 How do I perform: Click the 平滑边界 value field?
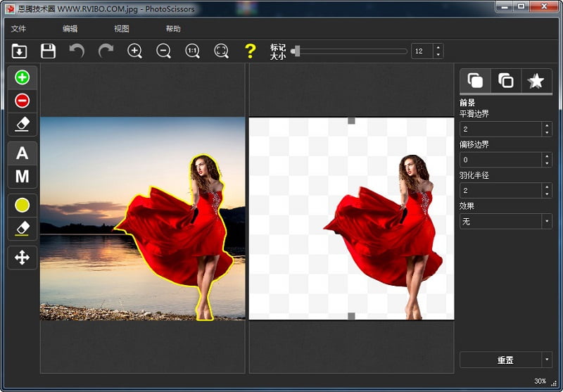(501, 129)
